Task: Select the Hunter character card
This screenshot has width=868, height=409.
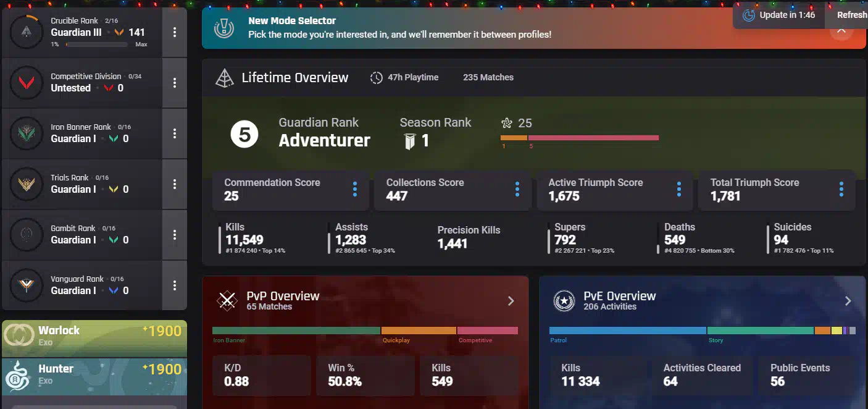Action: pos(94,376)
